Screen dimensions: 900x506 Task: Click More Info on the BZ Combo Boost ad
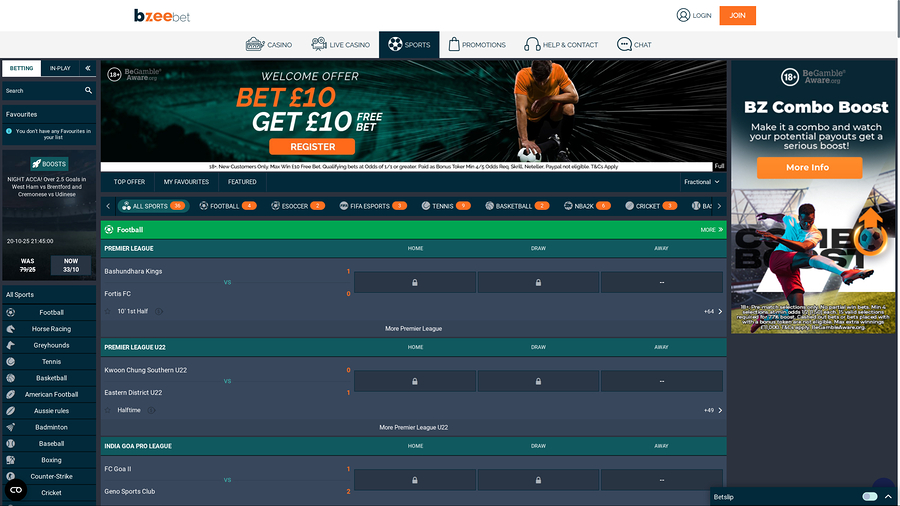coord(809,168)
